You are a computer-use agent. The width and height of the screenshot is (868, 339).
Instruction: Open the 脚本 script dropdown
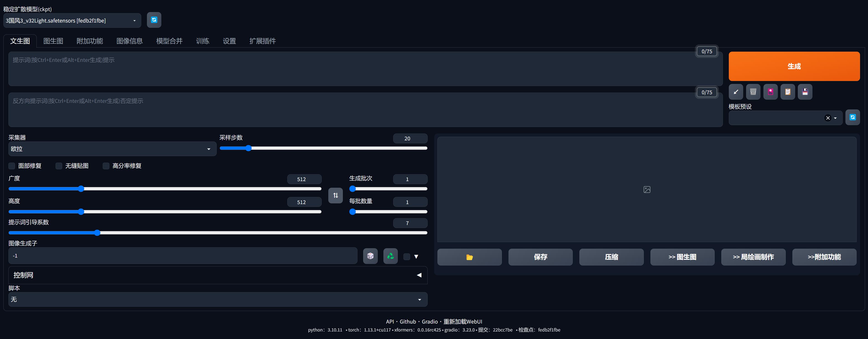tap(218, 299)
